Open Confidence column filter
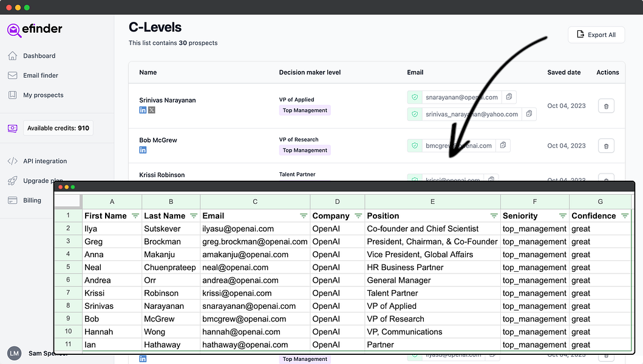This screenshot has width=643, height=364. pos(625,216)
